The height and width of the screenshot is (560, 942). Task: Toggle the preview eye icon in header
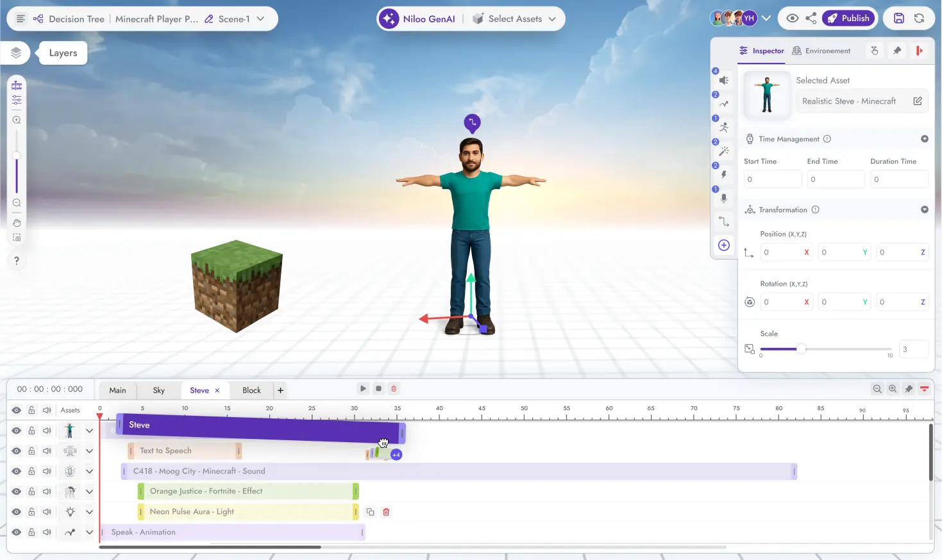tap(793, 18)
